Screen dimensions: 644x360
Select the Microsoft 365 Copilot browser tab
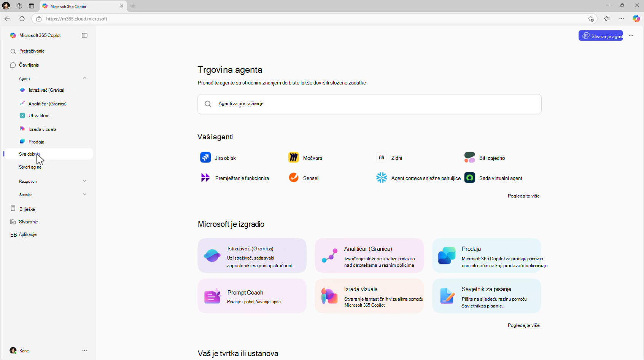pos(83,6)
